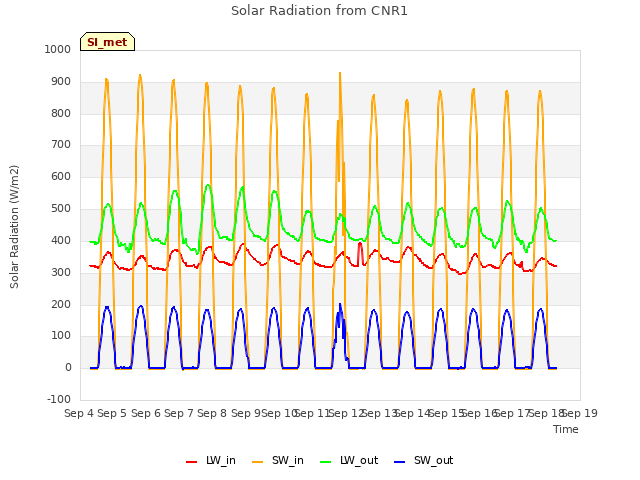Click the red LW_in legend color marker

(191, 462)
